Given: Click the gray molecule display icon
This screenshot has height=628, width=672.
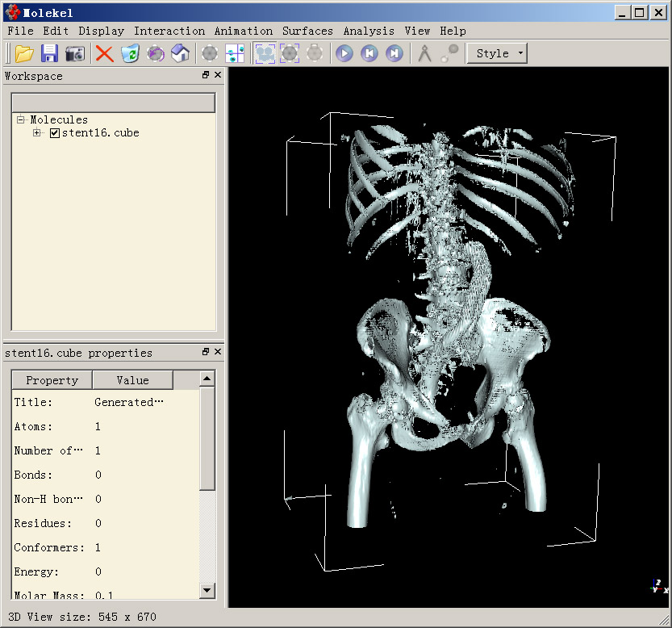Looking at the screenshot, I should (x=210, y=53).
